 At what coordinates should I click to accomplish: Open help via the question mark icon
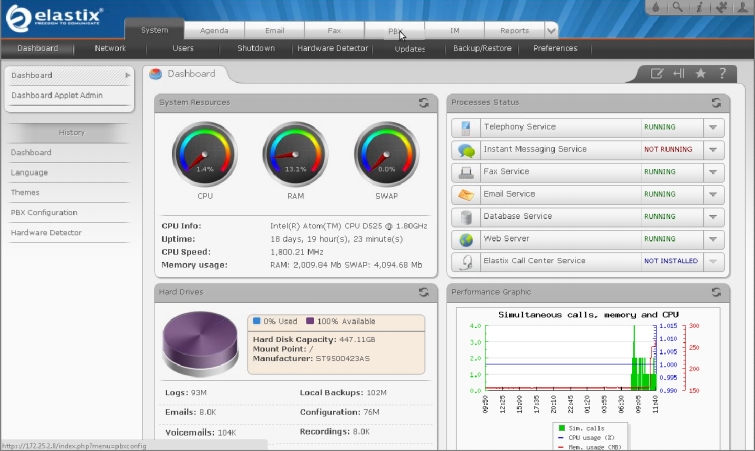coord(724,73)
